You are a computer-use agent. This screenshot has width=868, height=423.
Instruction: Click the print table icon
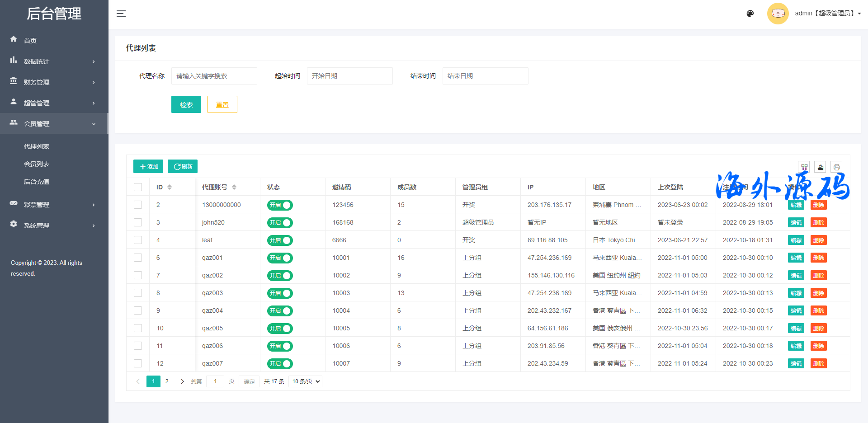[x=837, y=167]
